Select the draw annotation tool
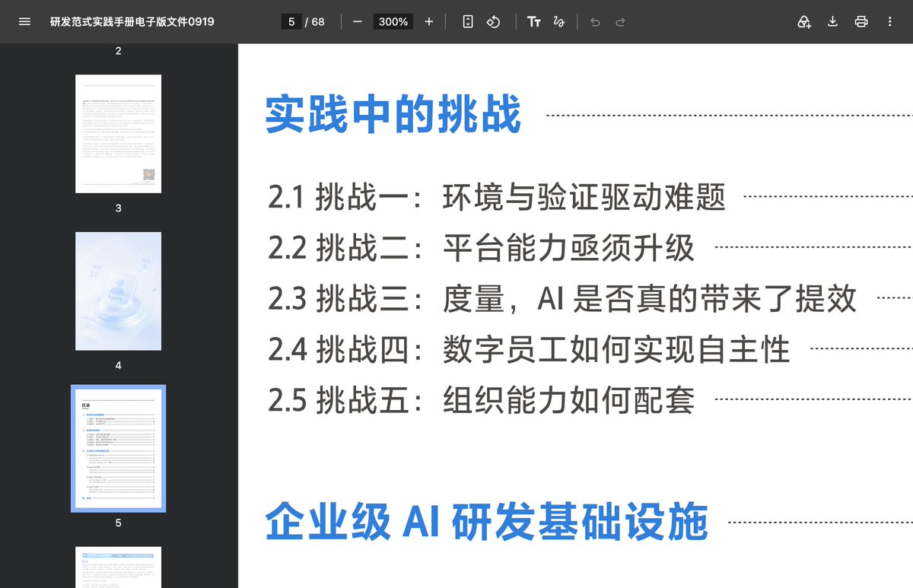 559,21
